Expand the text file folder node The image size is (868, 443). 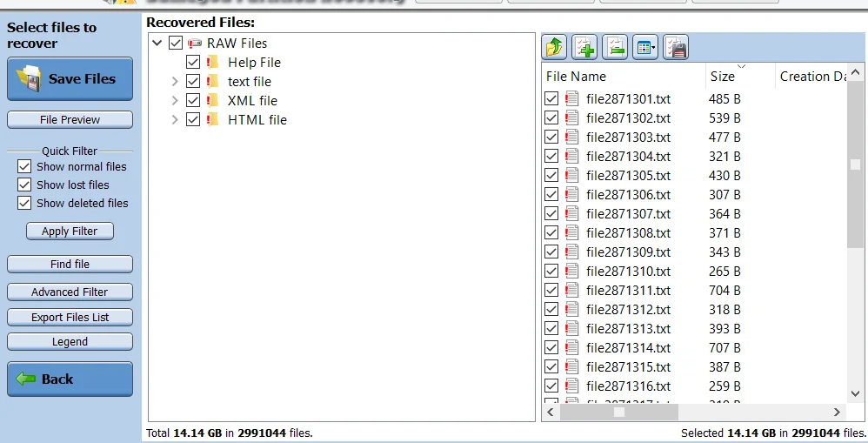click(x=174, y=82)
